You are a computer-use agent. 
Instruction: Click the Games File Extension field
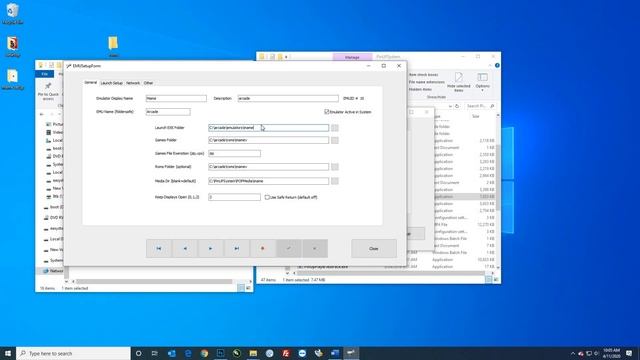[234, 153]
